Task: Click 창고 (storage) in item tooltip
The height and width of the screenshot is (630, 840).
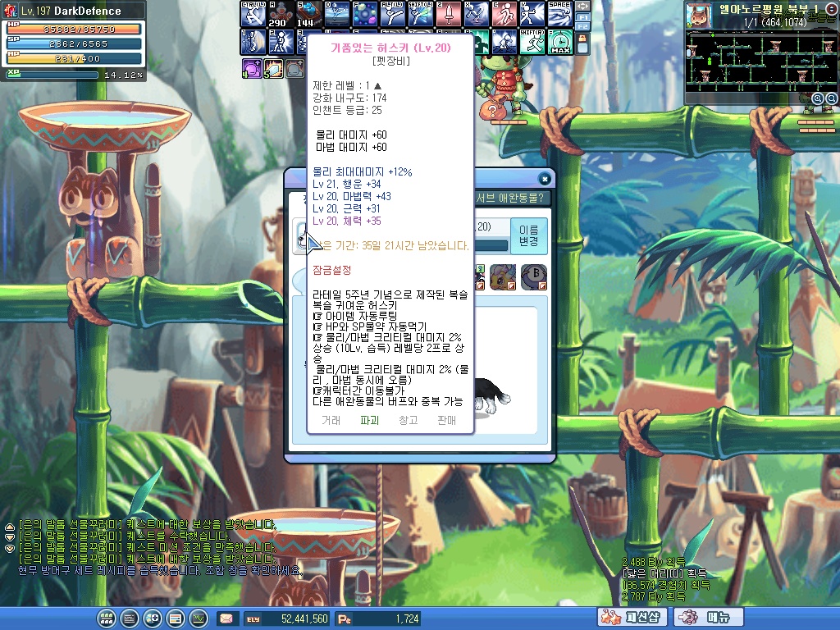Action: point(409,420)
